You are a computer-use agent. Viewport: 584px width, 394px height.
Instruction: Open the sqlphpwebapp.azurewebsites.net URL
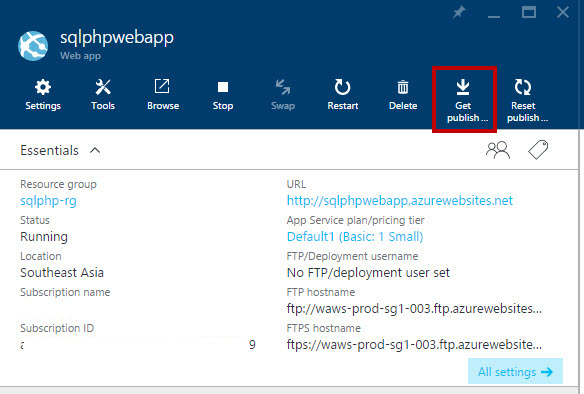coord(400,201)
